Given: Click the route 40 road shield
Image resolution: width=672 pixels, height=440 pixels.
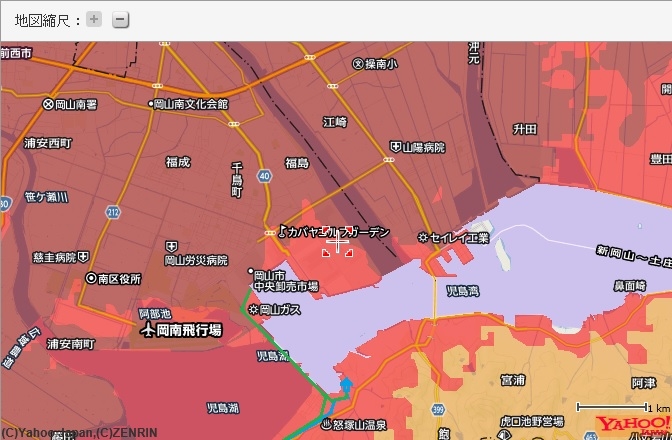Looking at the screenshot, I should (264, 176).
